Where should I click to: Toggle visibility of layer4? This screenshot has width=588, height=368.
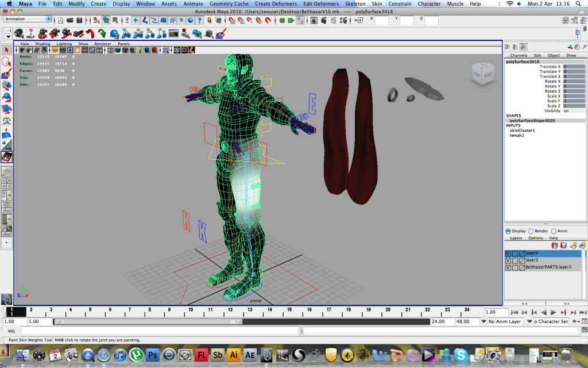(x=508, y=254)
